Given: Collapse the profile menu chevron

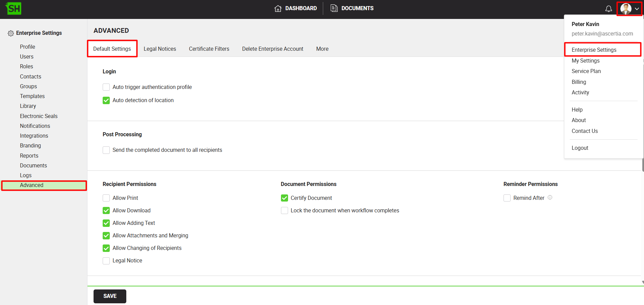Looking at the screenshot, I should point(637,9).
